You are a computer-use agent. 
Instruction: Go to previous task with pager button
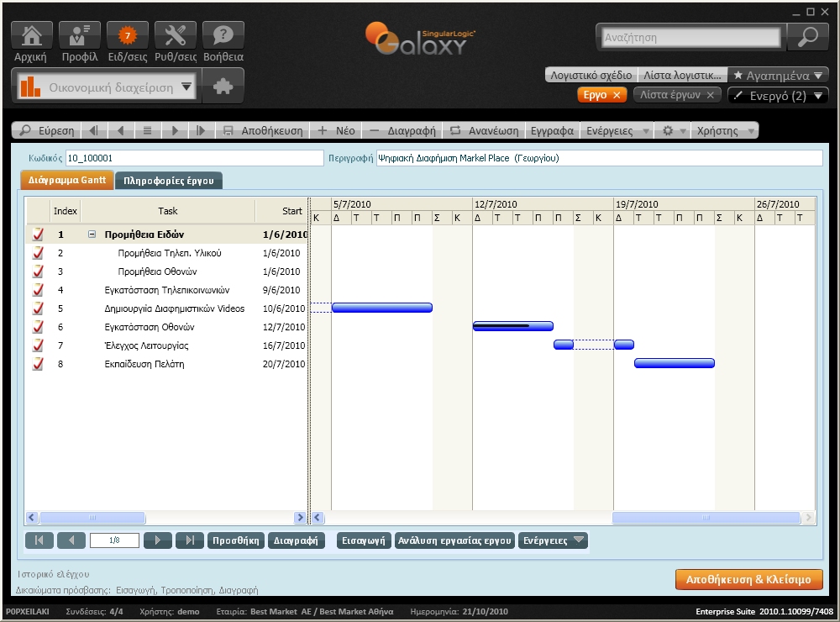point(71,540)
